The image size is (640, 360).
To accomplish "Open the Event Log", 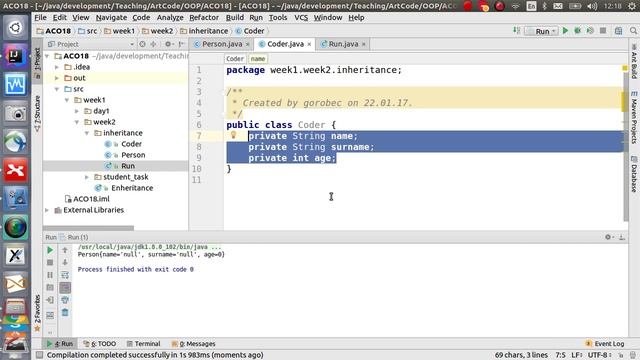I will coord(605,344).
